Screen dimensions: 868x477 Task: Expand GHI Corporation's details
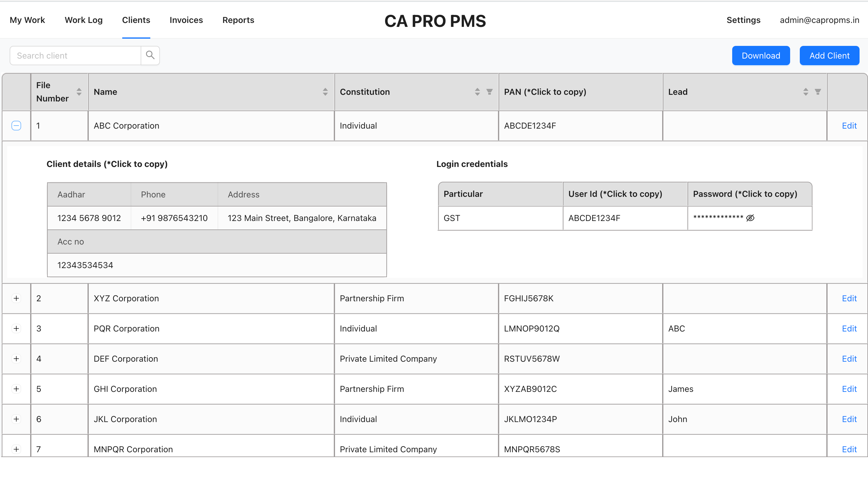16,389
